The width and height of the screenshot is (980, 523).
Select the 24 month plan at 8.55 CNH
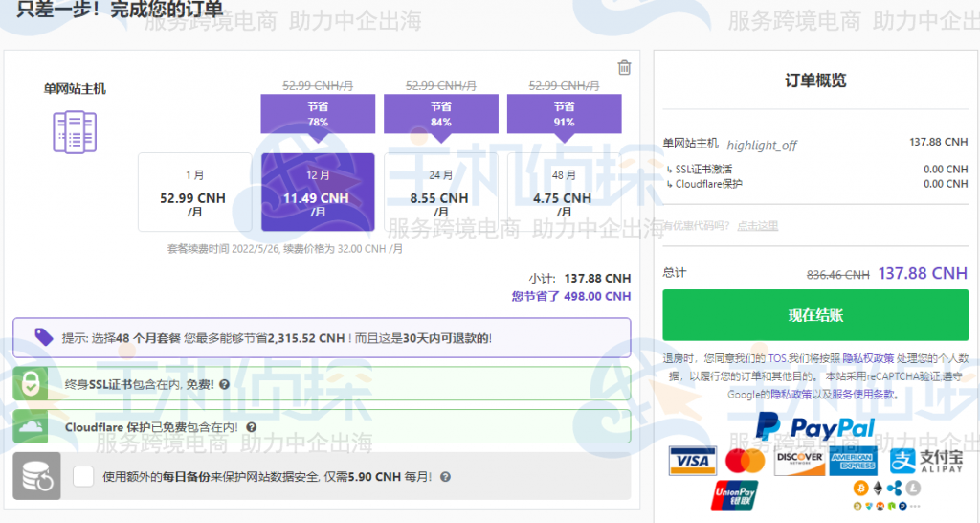point(440,193)
